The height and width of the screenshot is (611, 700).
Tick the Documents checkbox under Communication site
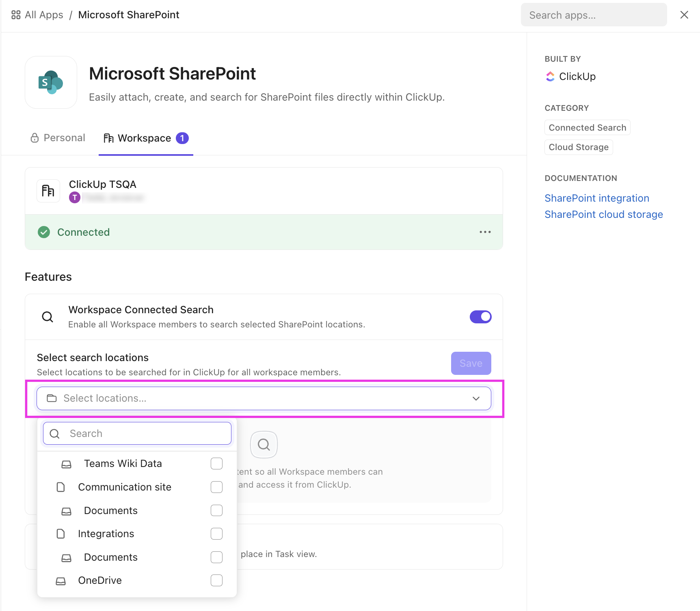click(x=216, y=510)
